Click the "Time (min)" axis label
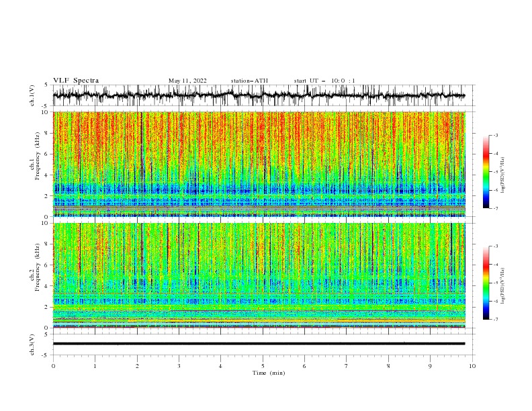 point(269,373)
